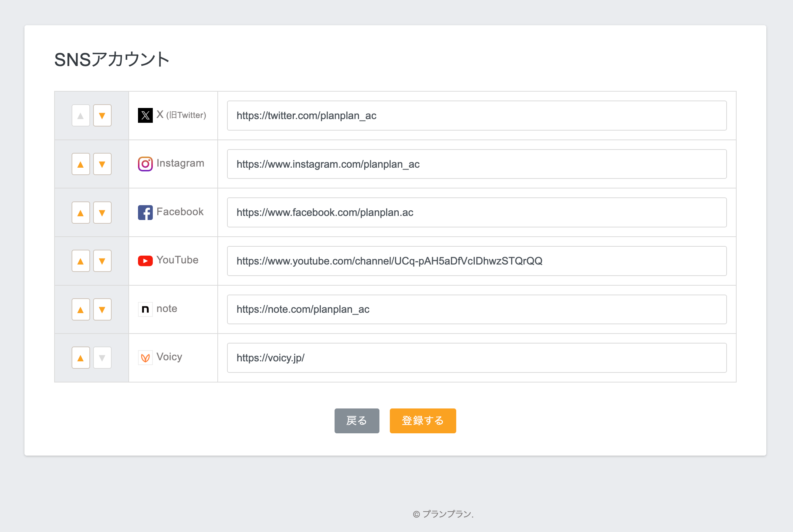Edit the Facebook URL field
Image resolution: width=793 pixels, height=532 pixels.
pyautogui.click(x=477, y=213)
